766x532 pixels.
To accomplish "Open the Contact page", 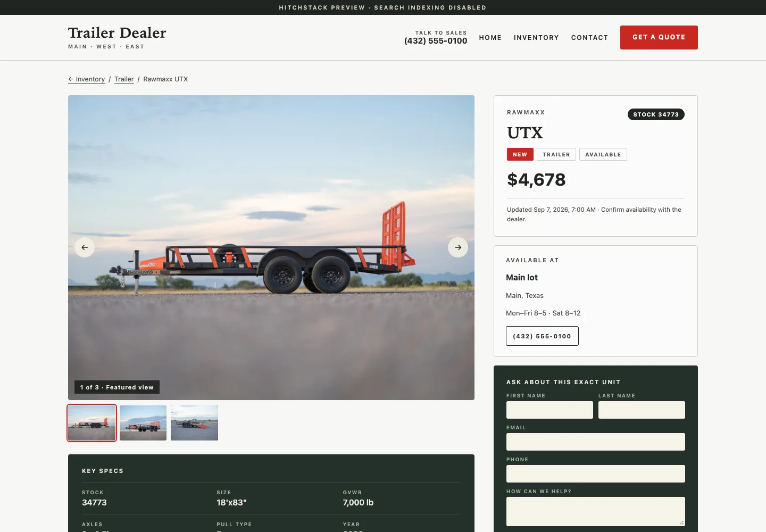I will point(589,38).
